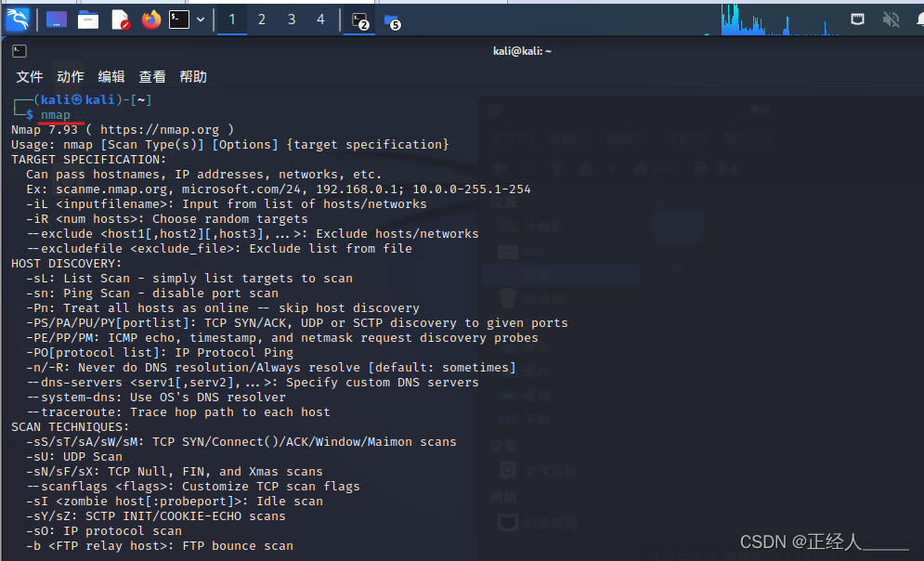Open the 文件 menu in terminal
924x561 pixels.
30,76
